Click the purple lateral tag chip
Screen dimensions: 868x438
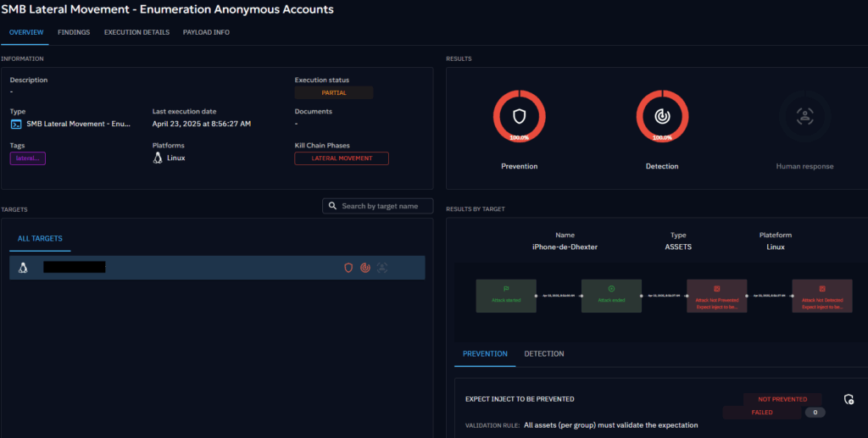point(28,158)
